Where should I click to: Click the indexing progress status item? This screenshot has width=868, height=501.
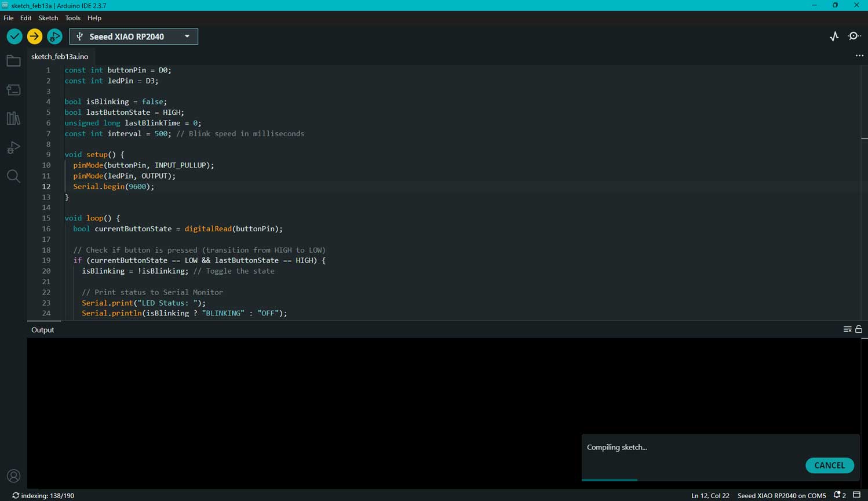[x=43, y=495]
